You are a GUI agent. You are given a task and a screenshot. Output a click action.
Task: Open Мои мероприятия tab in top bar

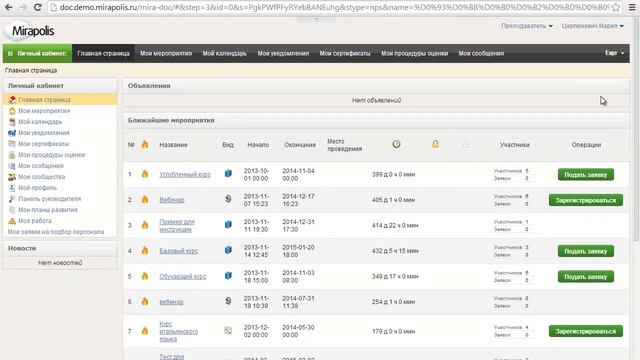166,53
